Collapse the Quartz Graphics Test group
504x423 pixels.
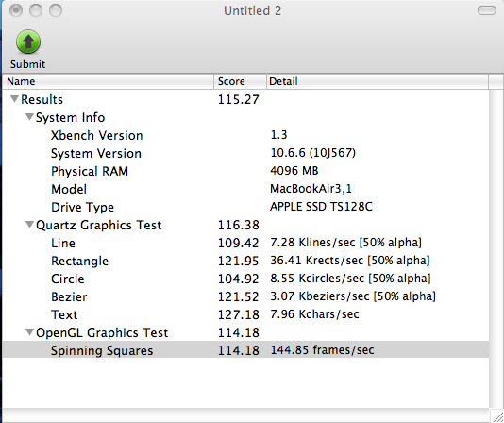point(29,225)
